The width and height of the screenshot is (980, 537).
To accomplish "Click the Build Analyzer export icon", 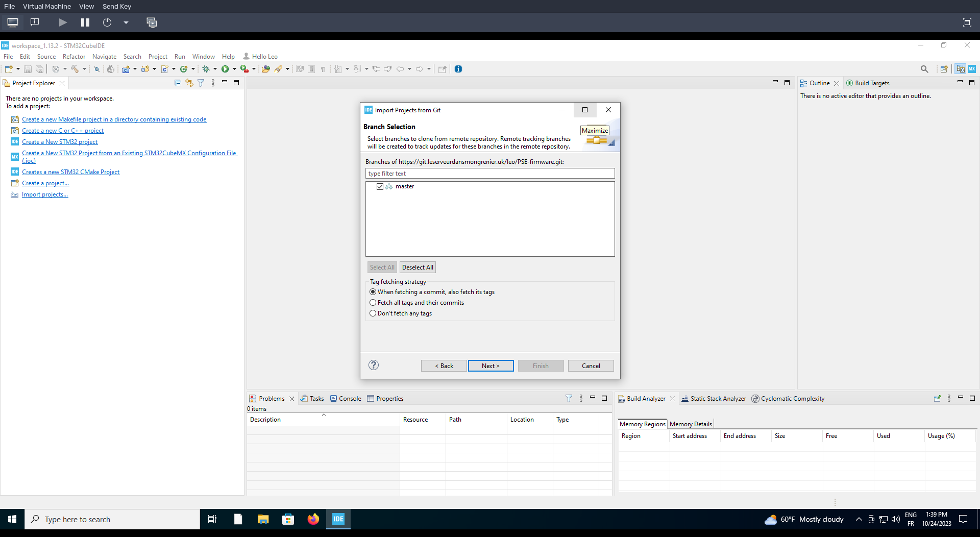I will click(x=937, y=398).
